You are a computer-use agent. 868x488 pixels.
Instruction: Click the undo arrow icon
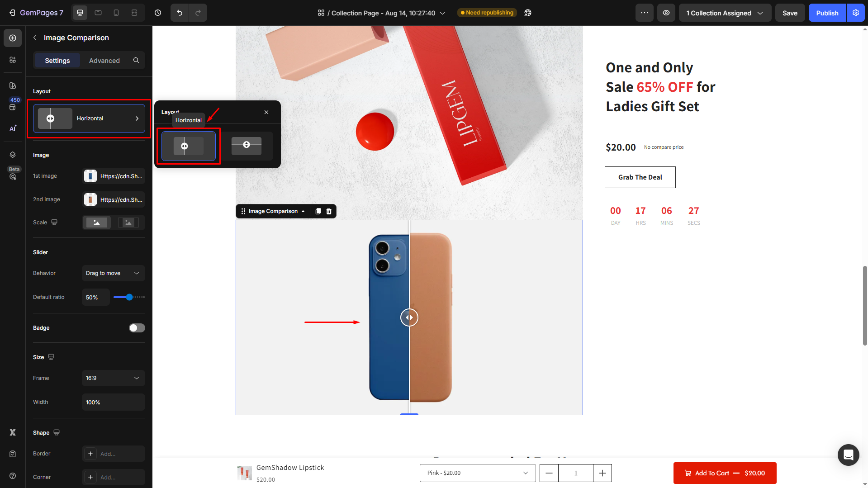pyautogui.click(x=180, y=13)
